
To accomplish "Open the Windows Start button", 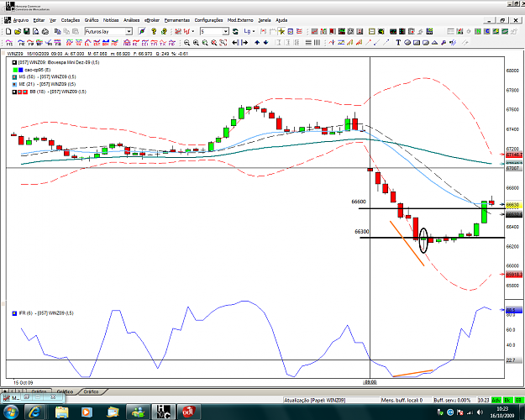I will (x=10, y=412).
